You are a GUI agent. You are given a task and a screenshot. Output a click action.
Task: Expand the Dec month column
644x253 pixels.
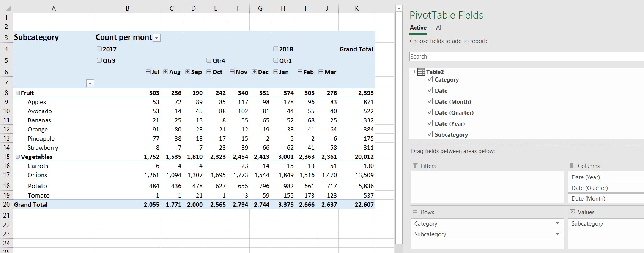click(x=254, y=72)
